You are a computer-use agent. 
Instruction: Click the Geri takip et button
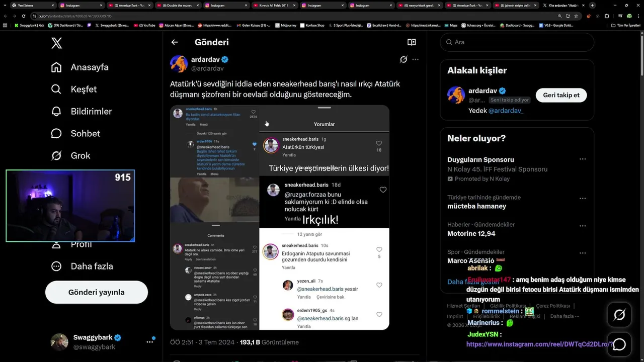click(561, 95)
